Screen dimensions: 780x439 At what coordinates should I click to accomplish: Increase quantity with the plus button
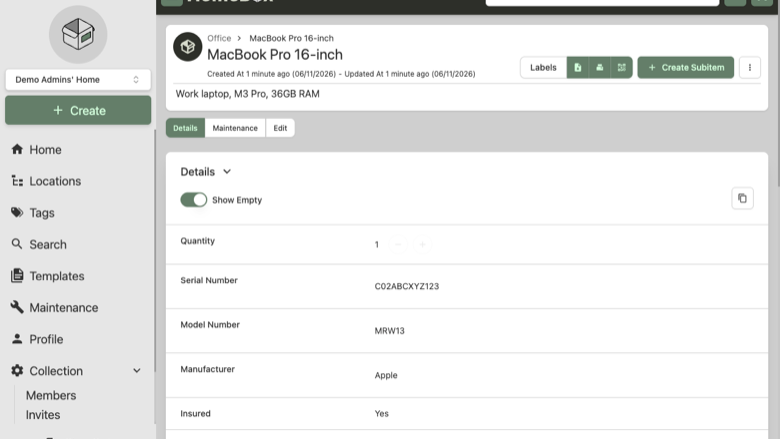(x=422, y=245)
